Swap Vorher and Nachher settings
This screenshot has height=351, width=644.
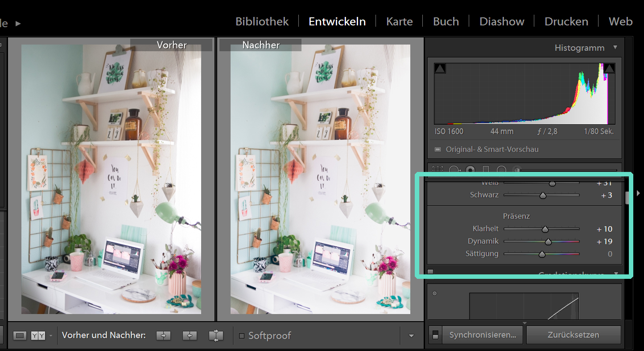click(216, 335)
